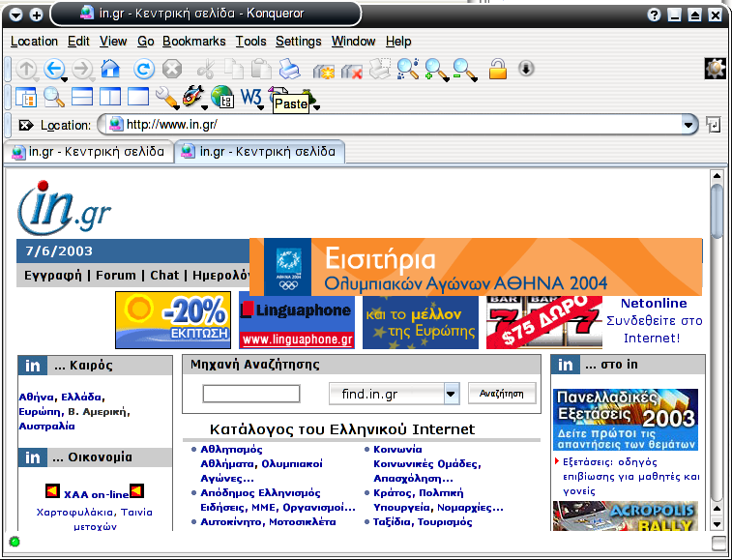Clear the location bar with the X button

26,125
